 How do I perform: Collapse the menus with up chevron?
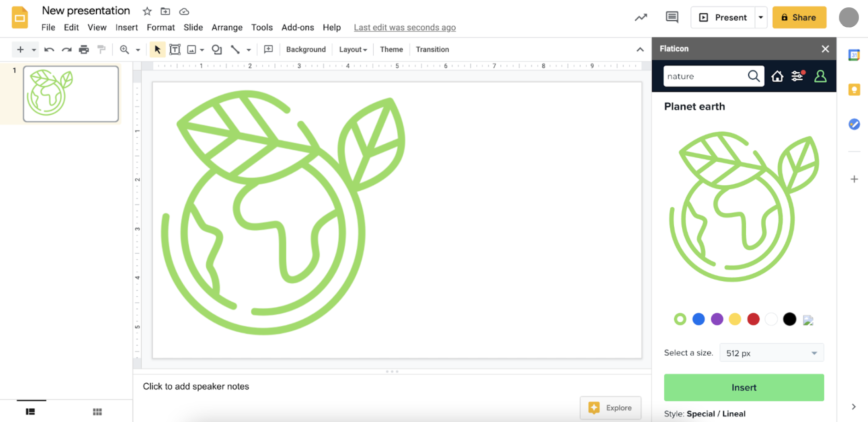[x=640, y=49]
